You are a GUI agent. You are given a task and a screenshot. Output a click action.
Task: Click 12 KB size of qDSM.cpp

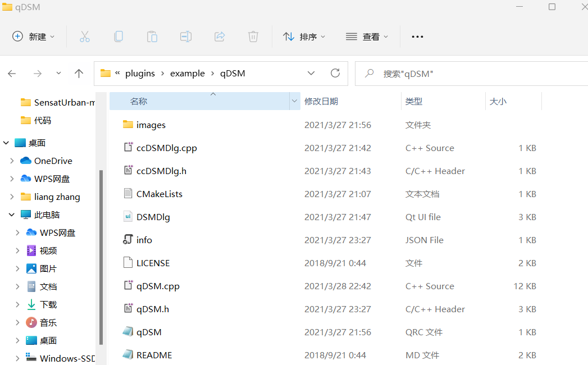pos(525,286)
